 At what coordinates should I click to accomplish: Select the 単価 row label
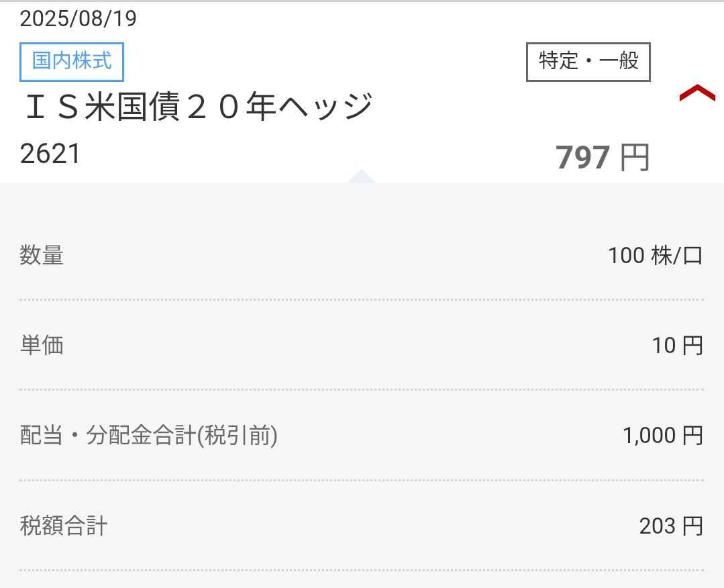pos(42,346)
